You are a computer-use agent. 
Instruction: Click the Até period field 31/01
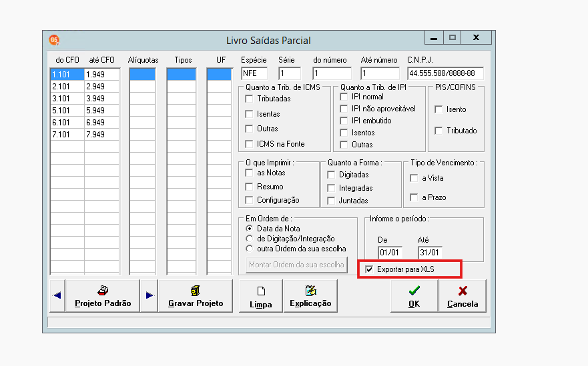pos(430,253)
